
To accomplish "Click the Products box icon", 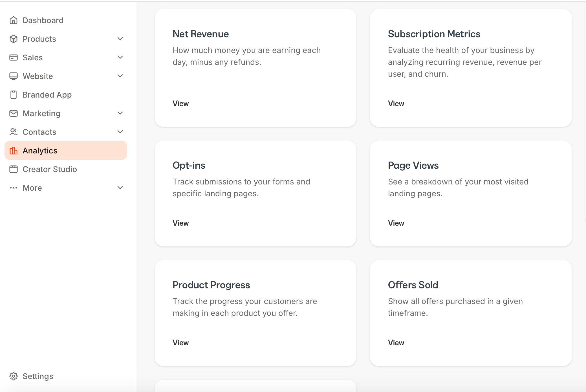I will (x=14, y=39).
